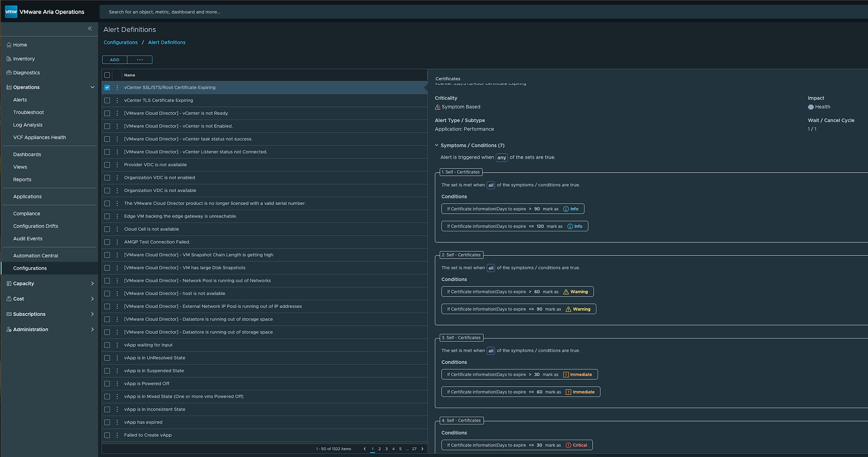Viewport: 868px width, 457px height.
Task: Open Troubleshoot in the sidebar
Action: pyautogui.click(x=28, y=113)
